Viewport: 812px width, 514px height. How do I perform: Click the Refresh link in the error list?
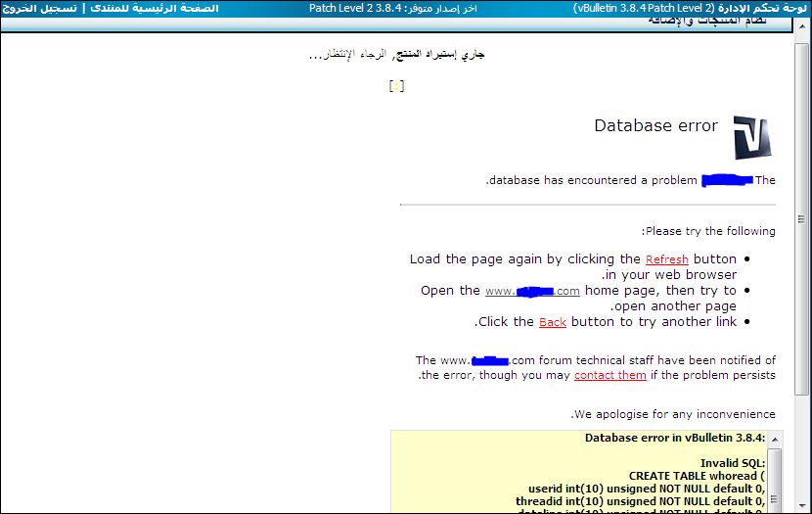point(666,259)
